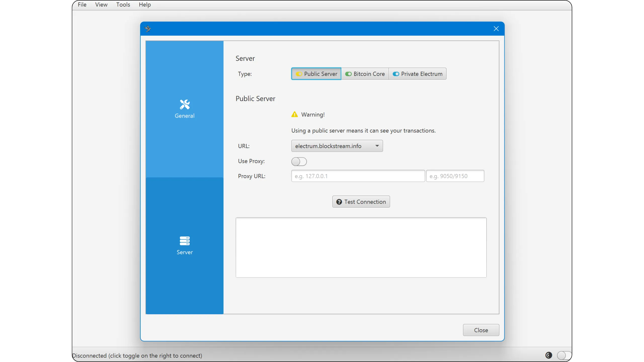Focus the Proxy URL host field
Image resolution: width=644 pixels, height=362 pixels.
coord(358,176)
